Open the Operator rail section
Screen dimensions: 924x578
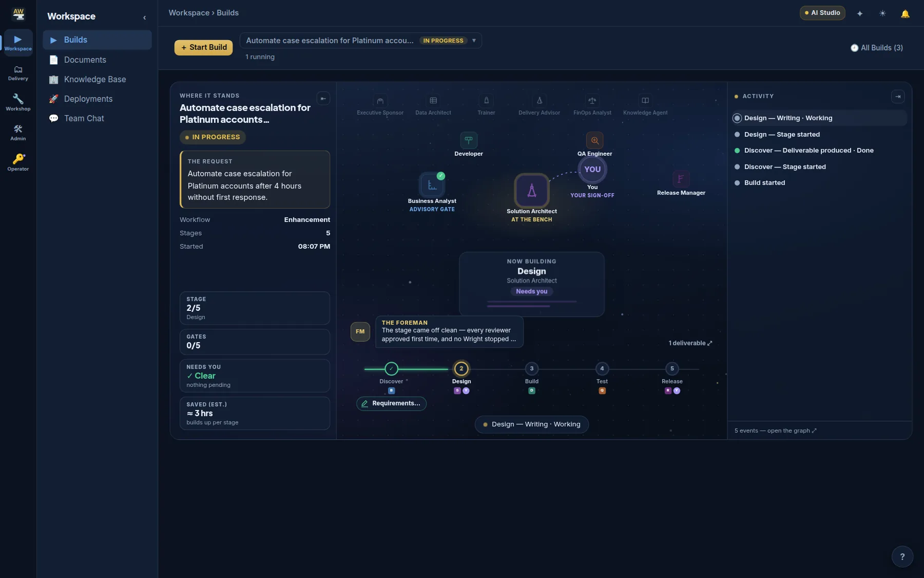pyautogui.click(x=18, y=163)
